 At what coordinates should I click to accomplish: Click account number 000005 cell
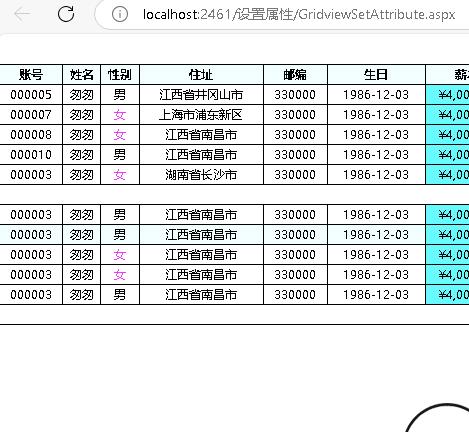31,95
